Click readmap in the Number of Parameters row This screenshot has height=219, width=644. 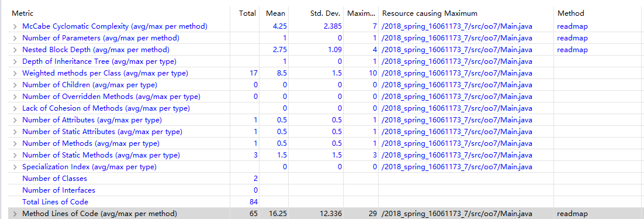572,38
